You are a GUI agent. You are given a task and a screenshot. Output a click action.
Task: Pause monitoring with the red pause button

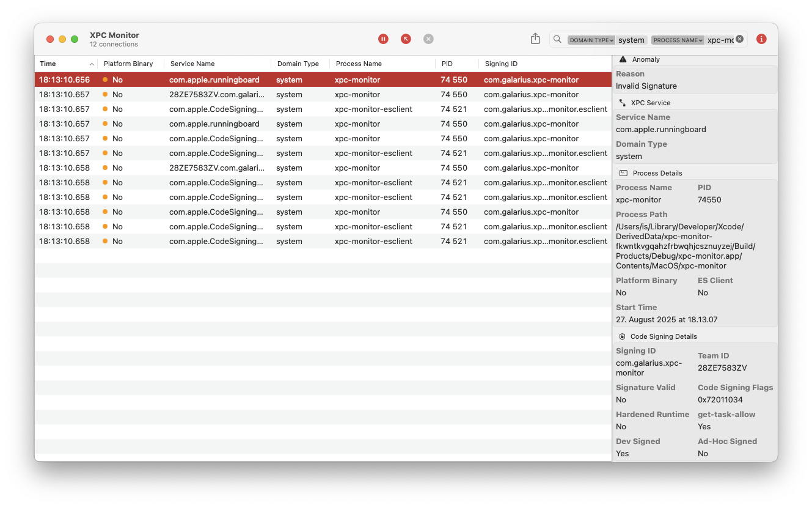click(x=383, y=39)
